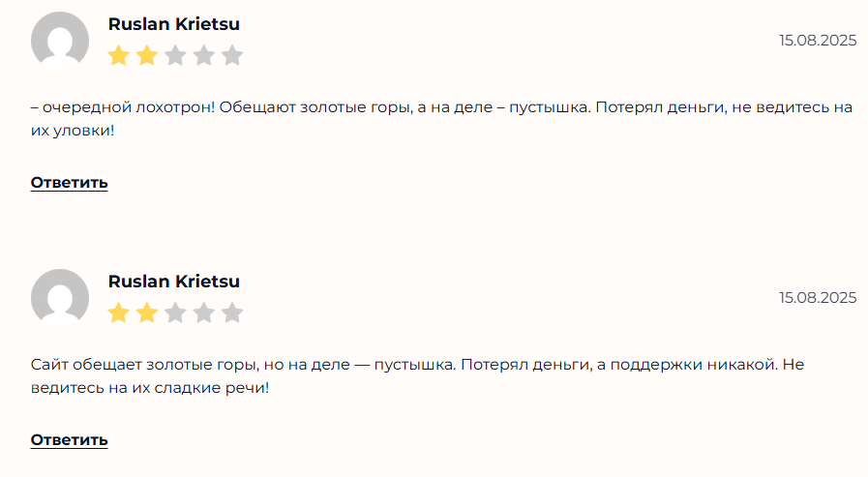Click second gold star in second review
This screenshot has height=477, width=868.
pyautogui.click(x=147, y=313)
